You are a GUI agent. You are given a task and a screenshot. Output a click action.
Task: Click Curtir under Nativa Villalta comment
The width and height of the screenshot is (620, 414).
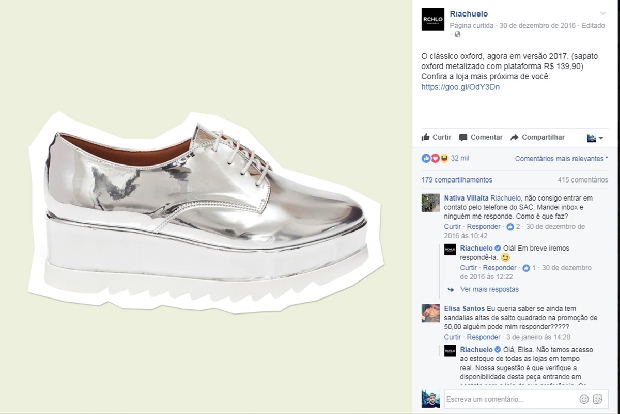coord(452,227)
